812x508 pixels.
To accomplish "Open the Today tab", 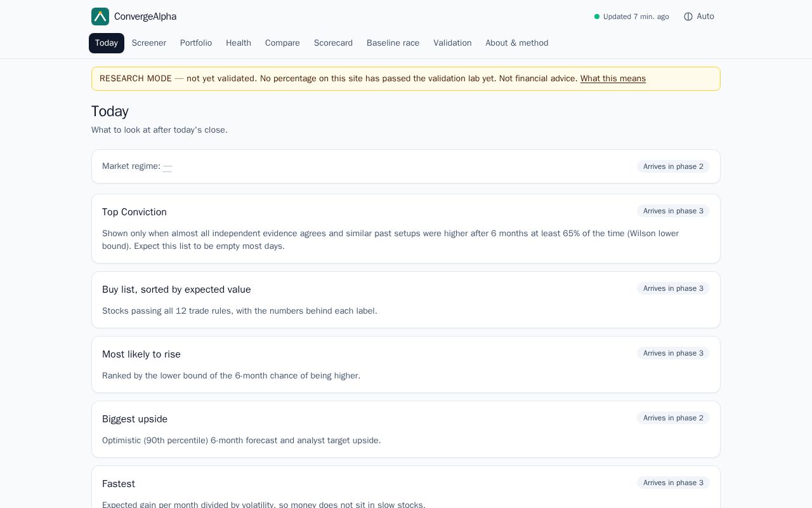I will (107, 43).
